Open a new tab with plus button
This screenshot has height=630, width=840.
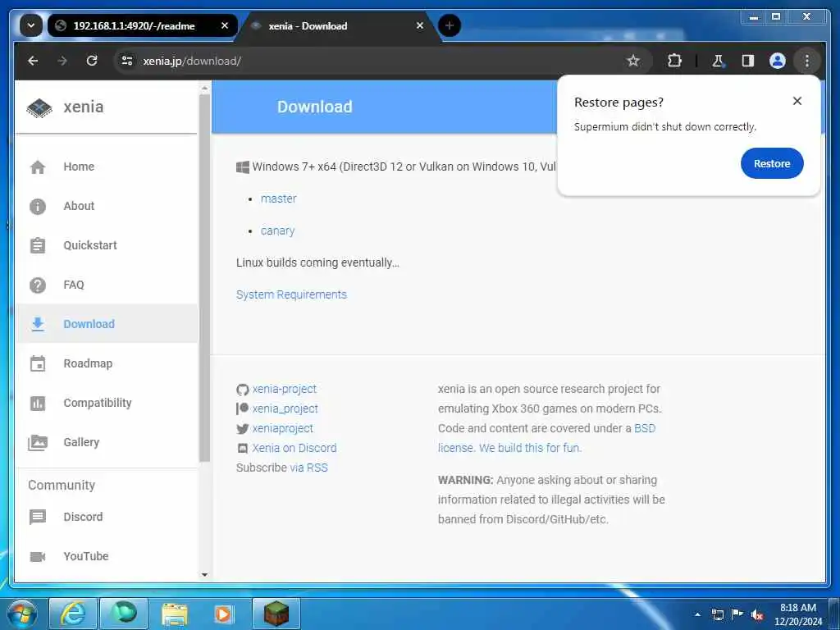pos(450,25)
